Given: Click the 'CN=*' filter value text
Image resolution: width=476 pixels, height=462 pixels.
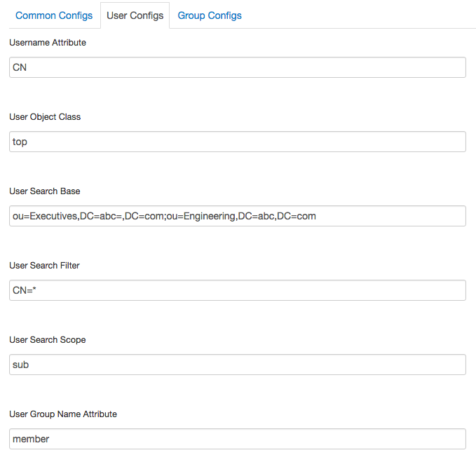Looking at the screenshot, I should pos(24,290).
